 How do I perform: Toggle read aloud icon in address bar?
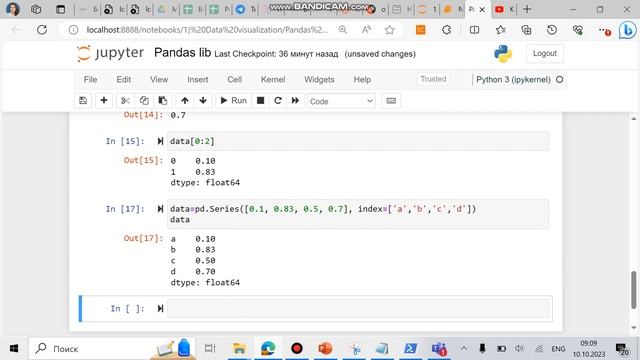pyautogui.click(x=366, y=30)
